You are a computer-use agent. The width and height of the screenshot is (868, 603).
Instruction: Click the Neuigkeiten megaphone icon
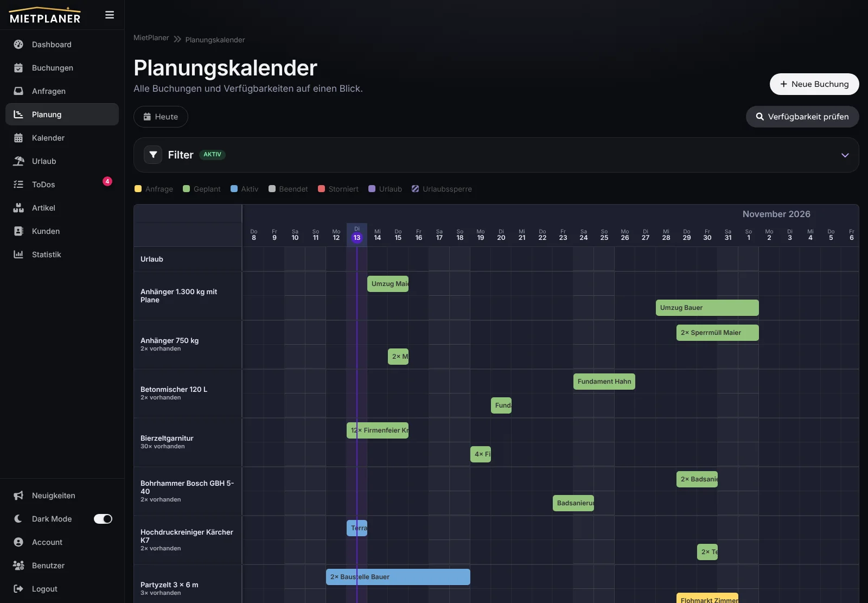pos(18,496)
